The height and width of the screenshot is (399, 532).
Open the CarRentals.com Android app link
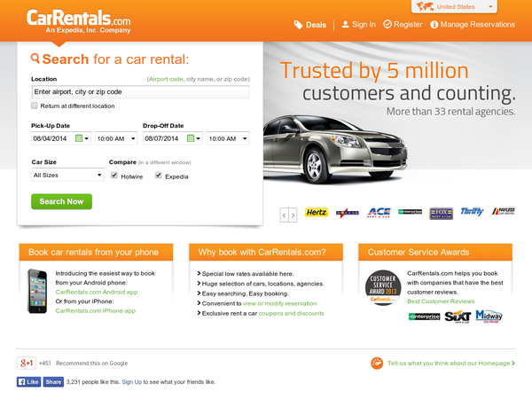[x=97, y=292]
